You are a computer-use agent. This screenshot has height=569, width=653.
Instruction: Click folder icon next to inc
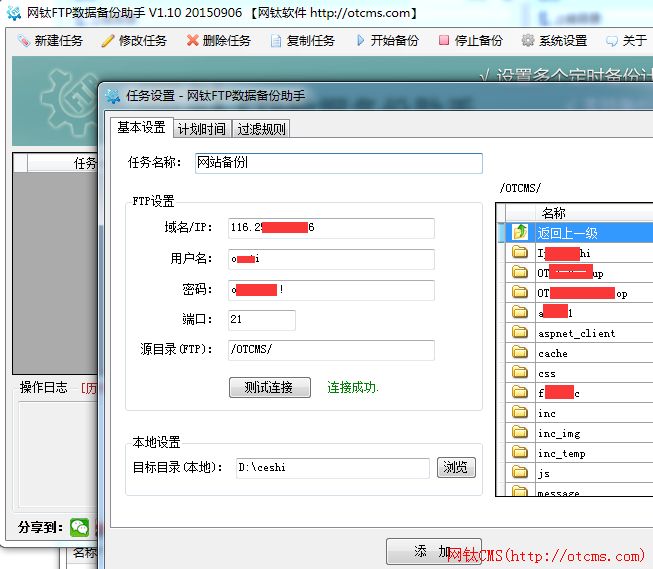coord(520,412)
